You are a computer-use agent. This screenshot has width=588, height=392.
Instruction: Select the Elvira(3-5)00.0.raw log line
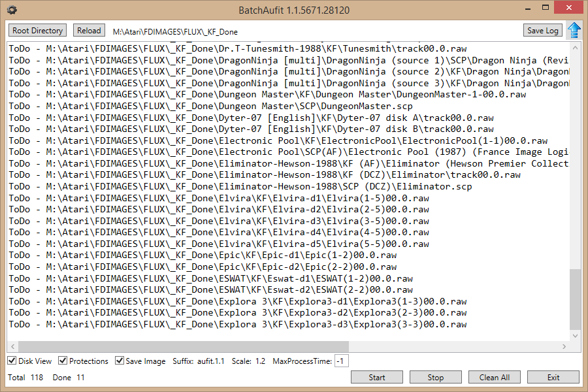pos(219,221)
